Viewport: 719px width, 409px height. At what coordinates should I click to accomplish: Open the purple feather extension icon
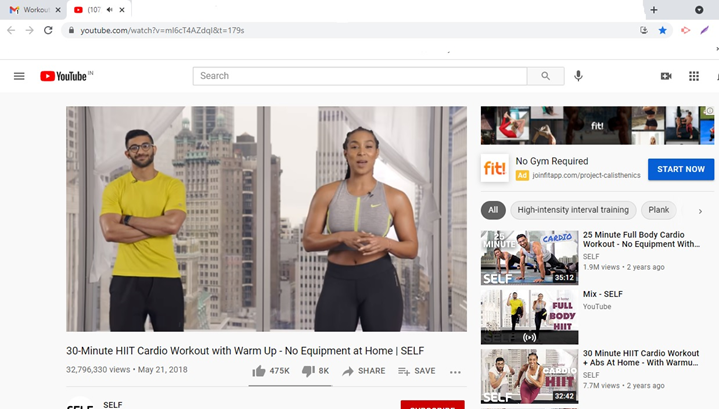704,30
